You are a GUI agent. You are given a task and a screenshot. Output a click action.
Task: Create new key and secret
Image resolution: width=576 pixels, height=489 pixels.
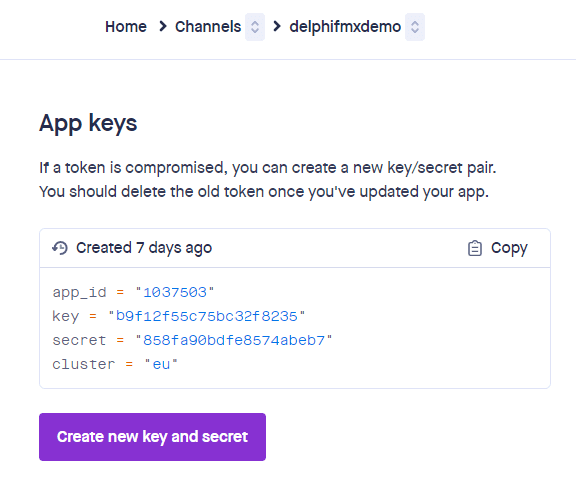coord(152,437)
